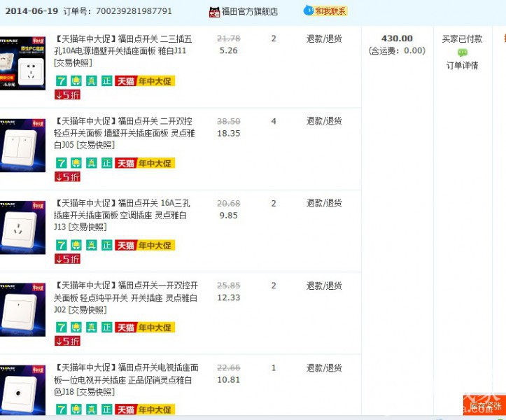
Task: Click the Tmall shop icon beside 福田官方旗舰店
Action: point(214,12)
